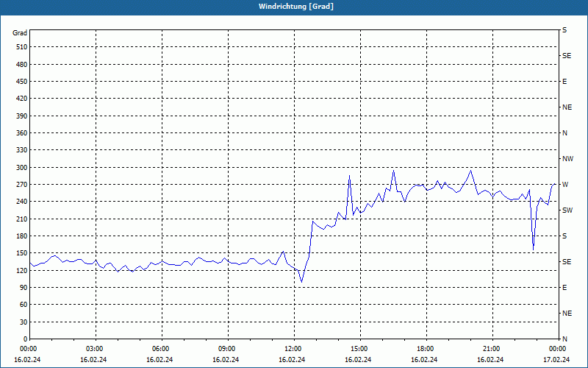Select the 150 y-axis value
The image size is (588, 368).
coord(22,252)
